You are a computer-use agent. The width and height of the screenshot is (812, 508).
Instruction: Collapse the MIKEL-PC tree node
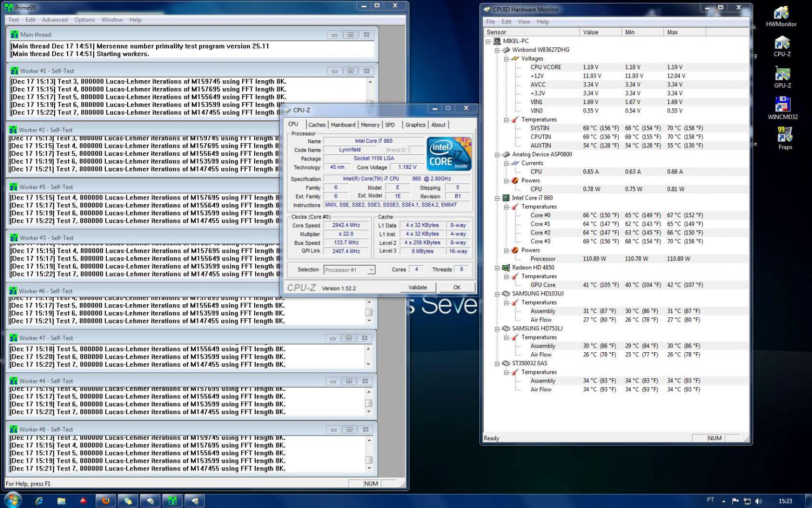tap(488, 41)
